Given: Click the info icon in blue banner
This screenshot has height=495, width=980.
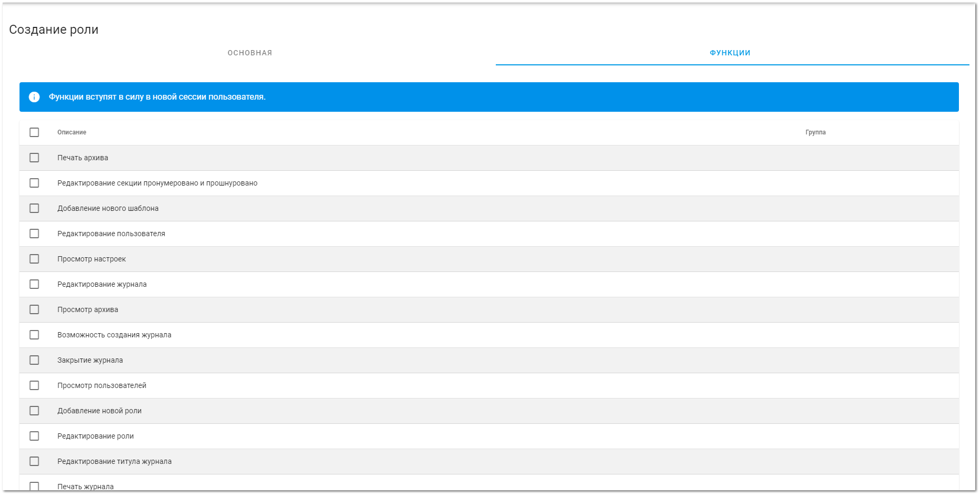Looking at the screenshot, I should click(x=34, y=97).
